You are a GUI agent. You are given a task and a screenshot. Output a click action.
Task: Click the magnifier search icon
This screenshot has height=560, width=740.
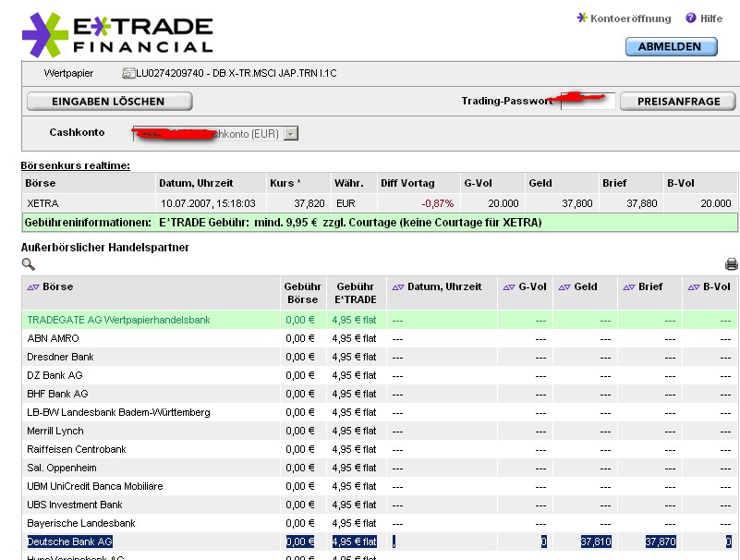point(29,264)
